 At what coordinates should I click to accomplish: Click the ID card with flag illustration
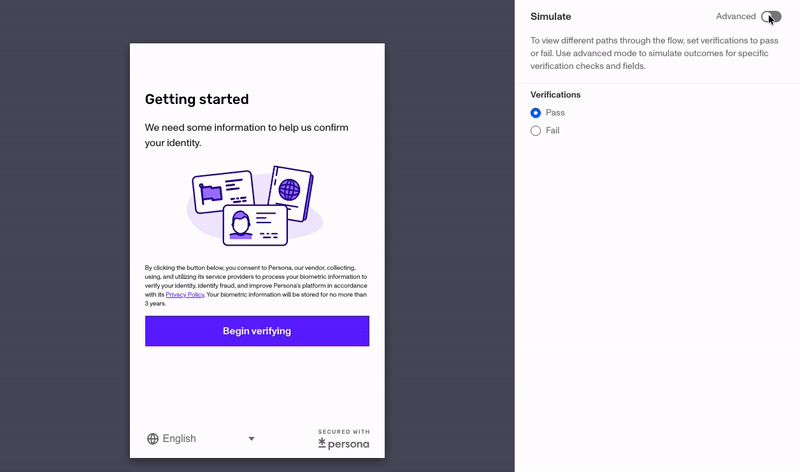tap(223, 191)
